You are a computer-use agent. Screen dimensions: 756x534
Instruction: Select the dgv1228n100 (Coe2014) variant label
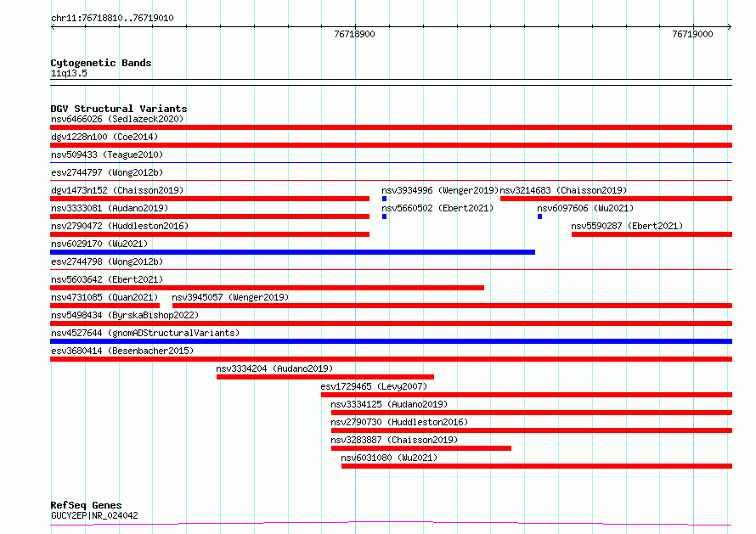tap(104, 137)
